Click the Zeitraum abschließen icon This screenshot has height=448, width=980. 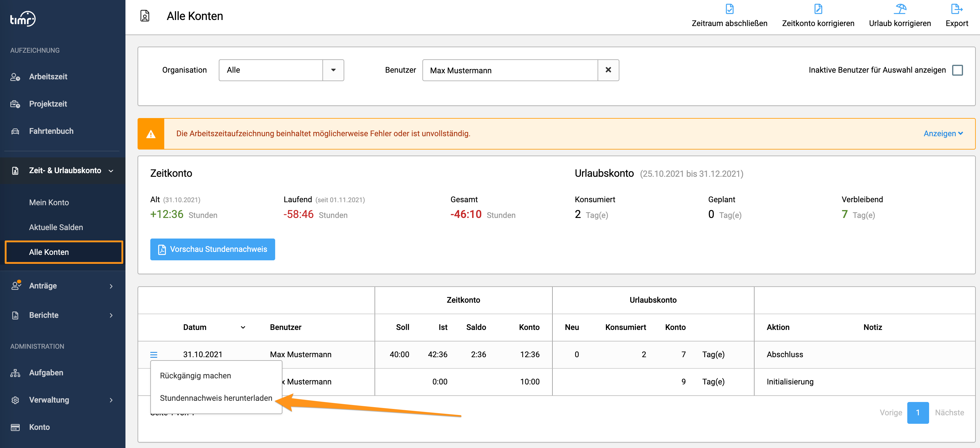(729, 9)
